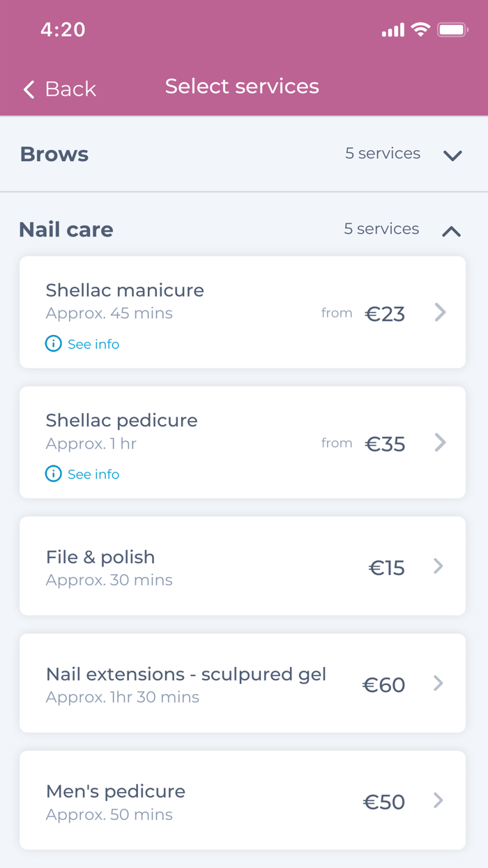The image size is (488, 868).
Task: Tap the Back label
Action: point(70,89)
